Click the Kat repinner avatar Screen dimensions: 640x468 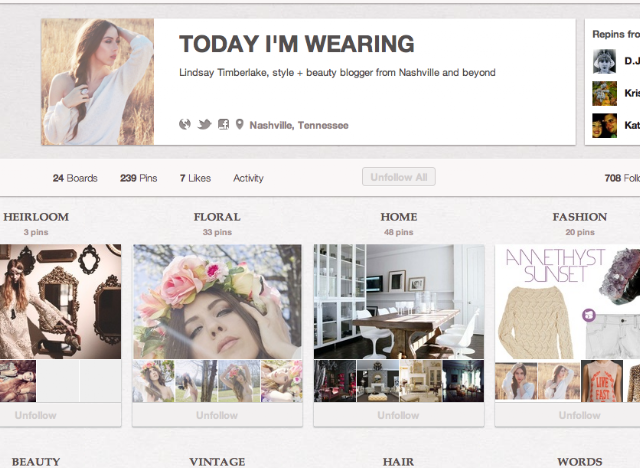point(604,125)
